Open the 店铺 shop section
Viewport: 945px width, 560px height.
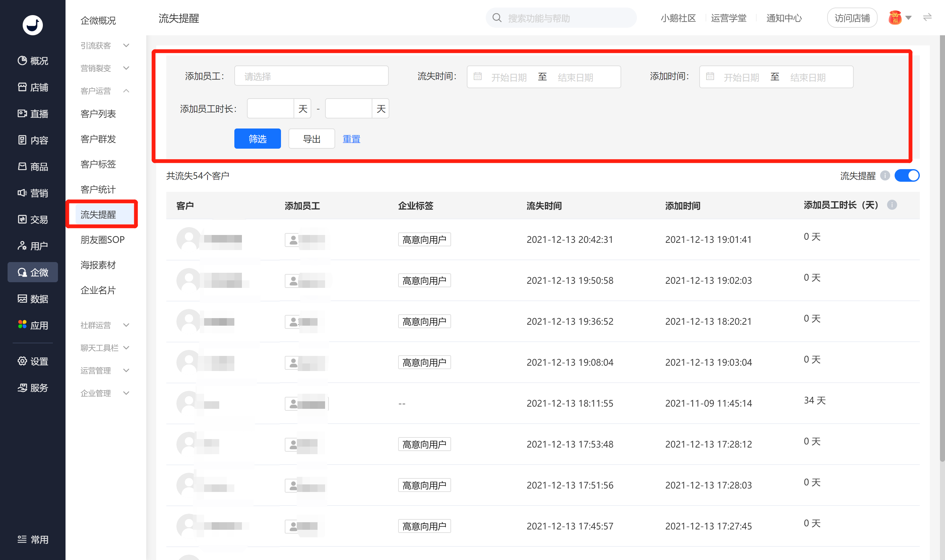[33, 87]
